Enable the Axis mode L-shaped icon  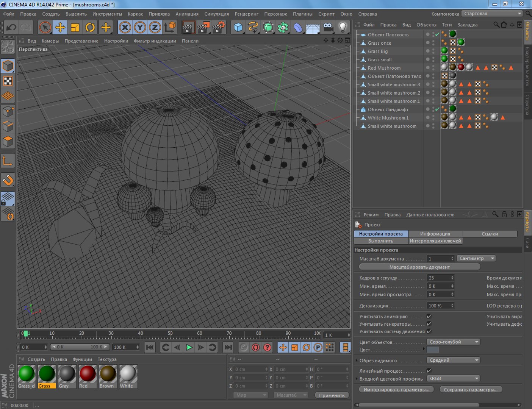point(8,161)
